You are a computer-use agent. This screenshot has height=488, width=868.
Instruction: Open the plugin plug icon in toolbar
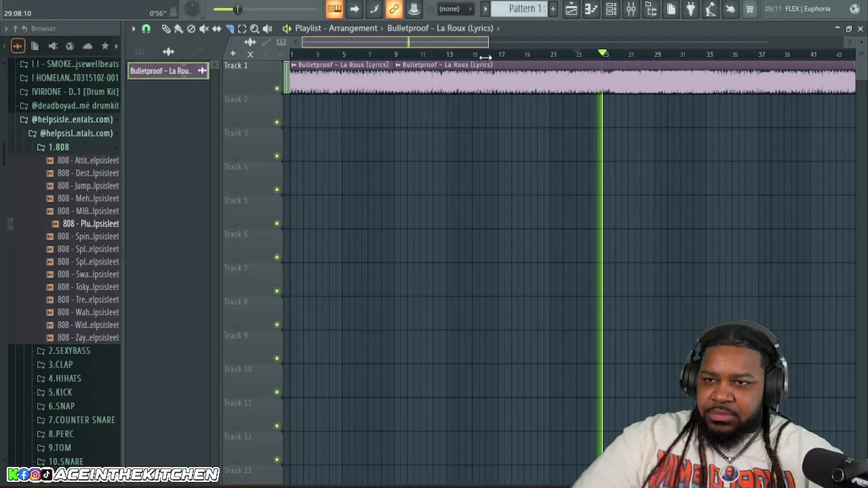(690, 9)
